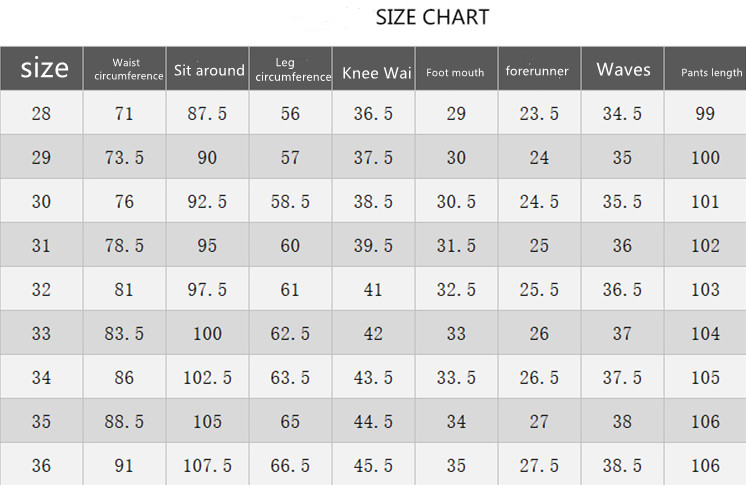Click waist value 88.5
Viewport: 746px width, 485px height.
(124, 422)
